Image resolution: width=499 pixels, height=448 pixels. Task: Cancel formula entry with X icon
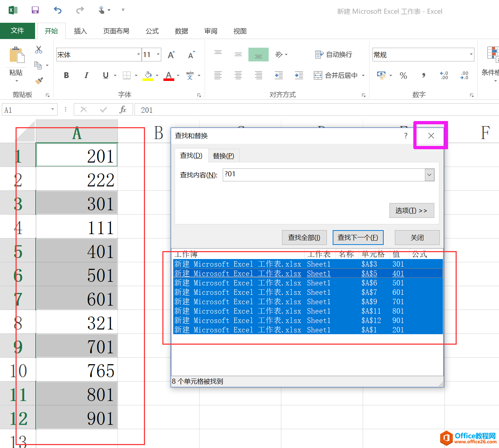click(x=84, y=109)
